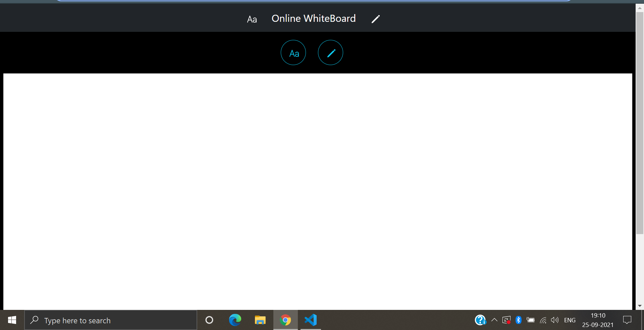Launch Microsoft Edge from the taskbar
This screenshot has height=330, width=644.
point(235,320)
